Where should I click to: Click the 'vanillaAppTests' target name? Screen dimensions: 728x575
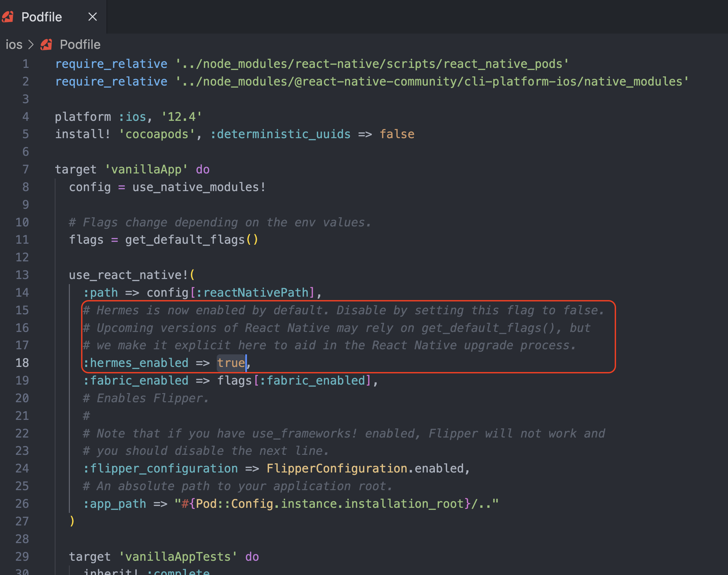click(178, 556)
